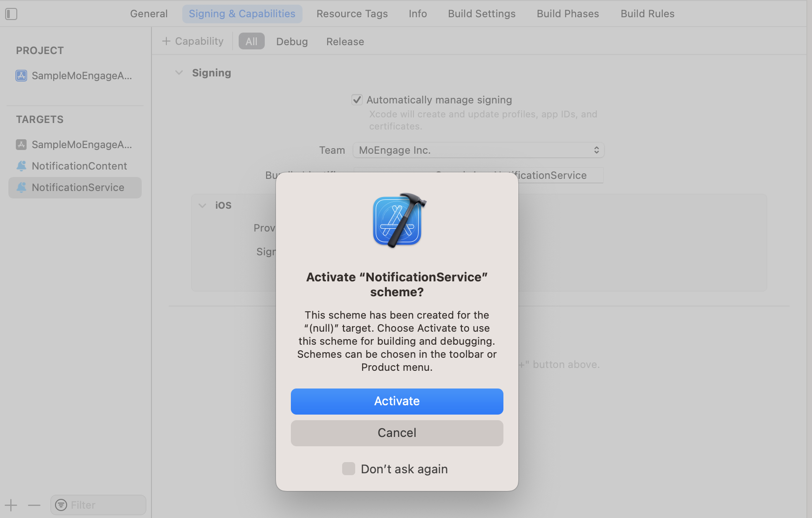This screenshot has height=518, width=812.
Task: Click the + Capability button
Action: point(193,41)
